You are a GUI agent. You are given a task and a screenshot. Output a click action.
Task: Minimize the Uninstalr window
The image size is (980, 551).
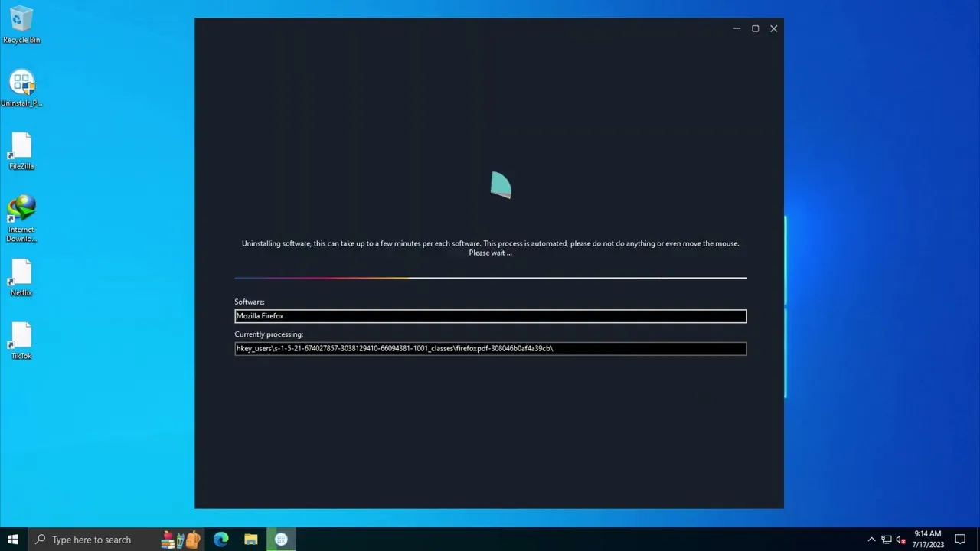pyautogui.click(x=737, y=28)
